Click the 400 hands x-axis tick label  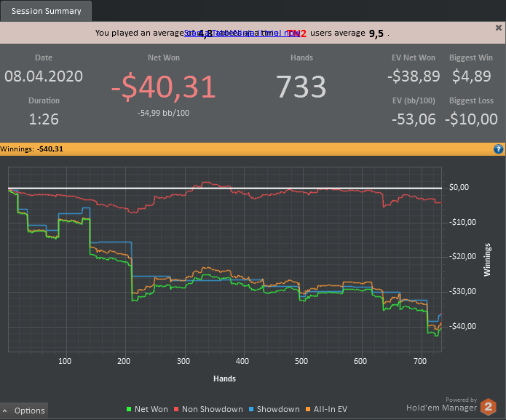pos(242,361)
